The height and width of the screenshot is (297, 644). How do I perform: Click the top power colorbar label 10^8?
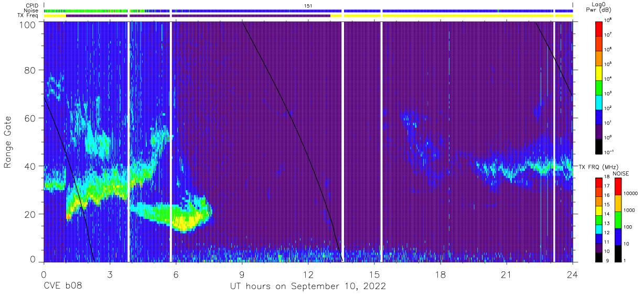[608, 20]
